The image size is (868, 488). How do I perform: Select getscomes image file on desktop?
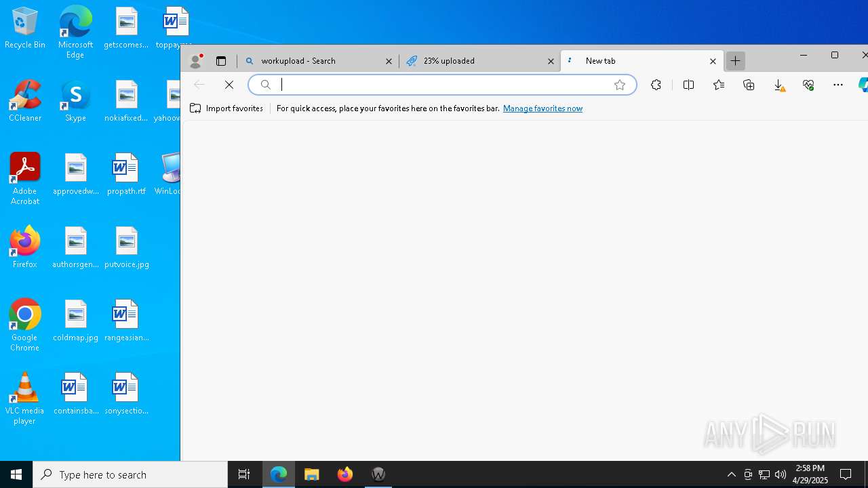click(x=126, y=28)
